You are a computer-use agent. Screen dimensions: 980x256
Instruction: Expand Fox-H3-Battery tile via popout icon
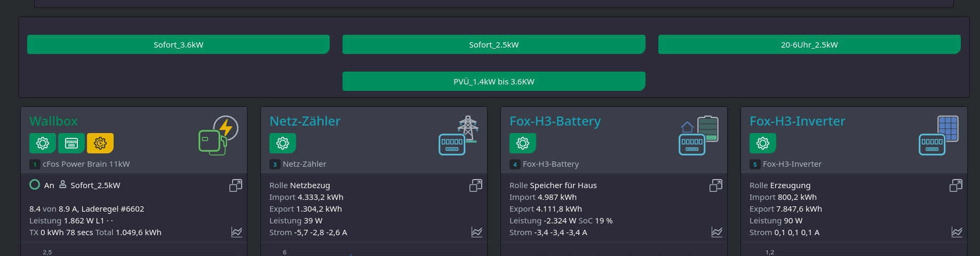(x=716, y=185)
